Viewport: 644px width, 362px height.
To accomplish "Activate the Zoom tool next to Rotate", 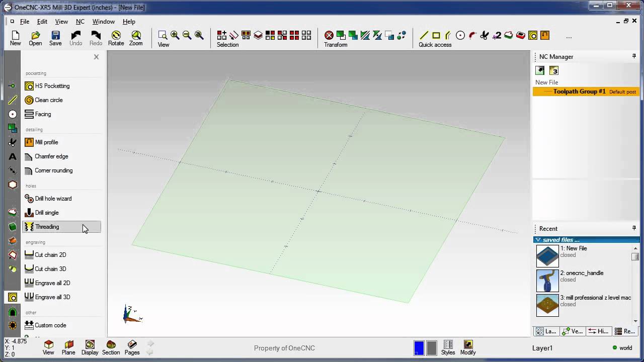I will click(x=136, y=38).
